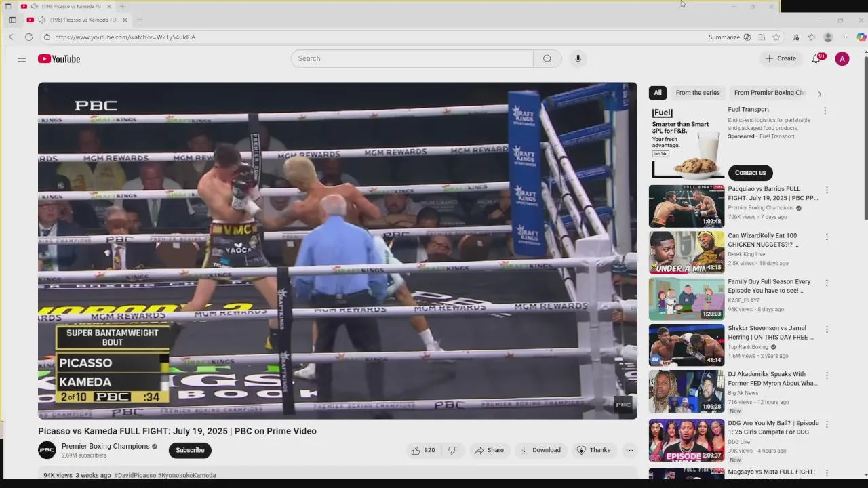Viewport: 868px width, 488px height.
Task: Select the From the series chip
Action: [x=698, y=93]
